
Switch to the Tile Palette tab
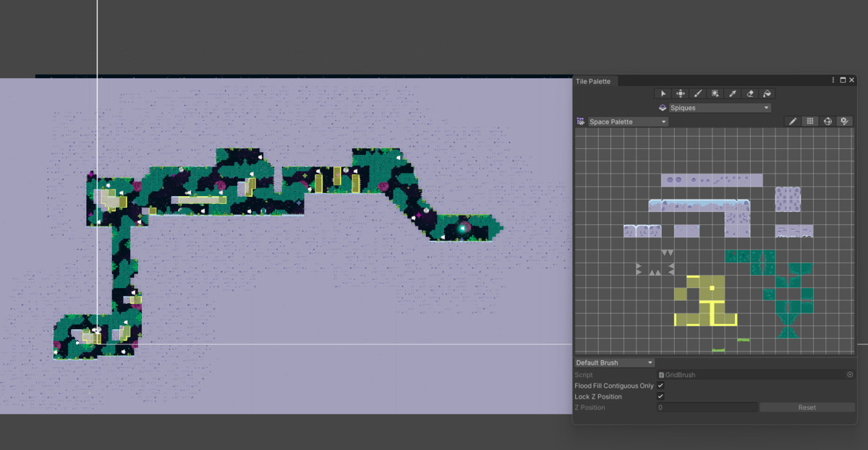click(x=593, y=81)
